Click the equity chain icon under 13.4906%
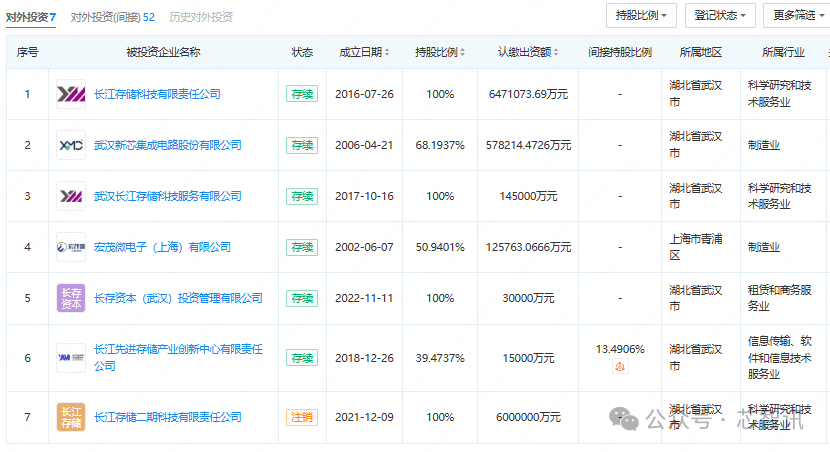The image size is (830, 452). (620, 366)
